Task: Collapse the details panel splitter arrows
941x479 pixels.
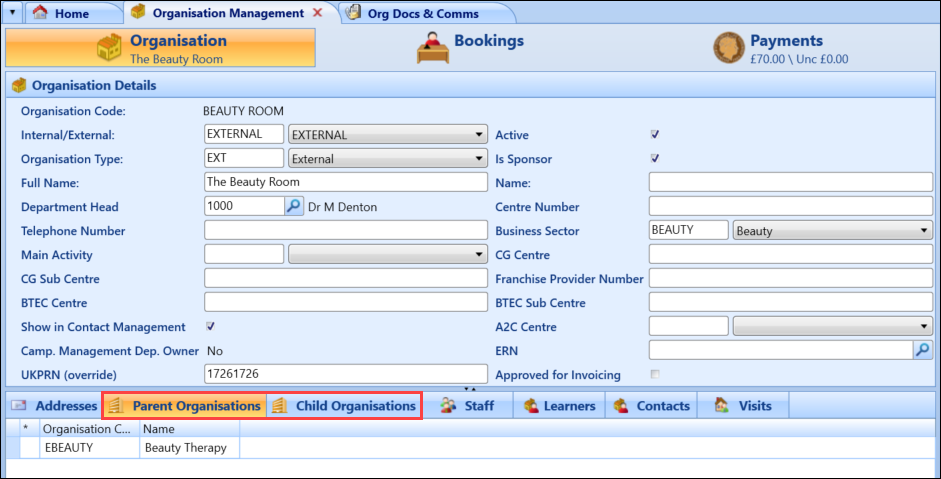Action: pos(470,389)
